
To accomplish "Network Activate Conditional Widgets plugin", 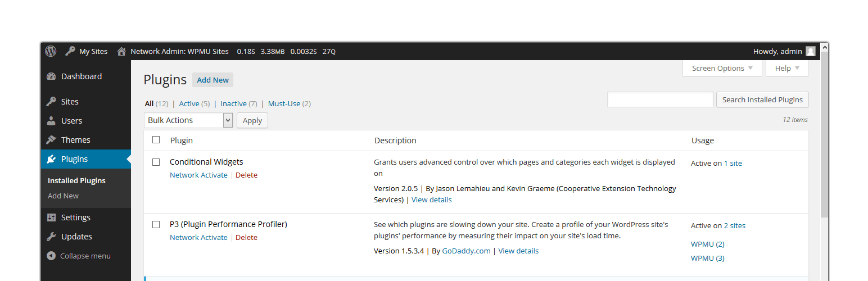I will 198,175.
